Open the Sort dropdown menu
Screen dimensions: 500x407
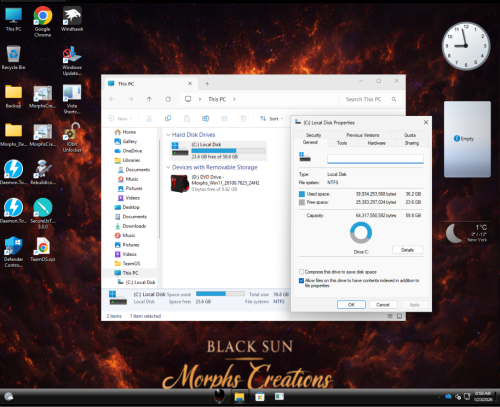click(272, 119)
